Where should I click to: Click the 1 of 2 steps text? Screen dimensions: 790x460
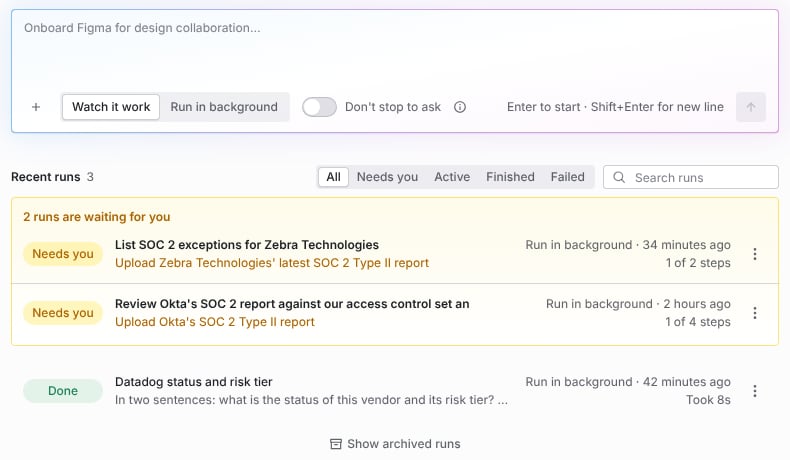[x=698, y=263]
